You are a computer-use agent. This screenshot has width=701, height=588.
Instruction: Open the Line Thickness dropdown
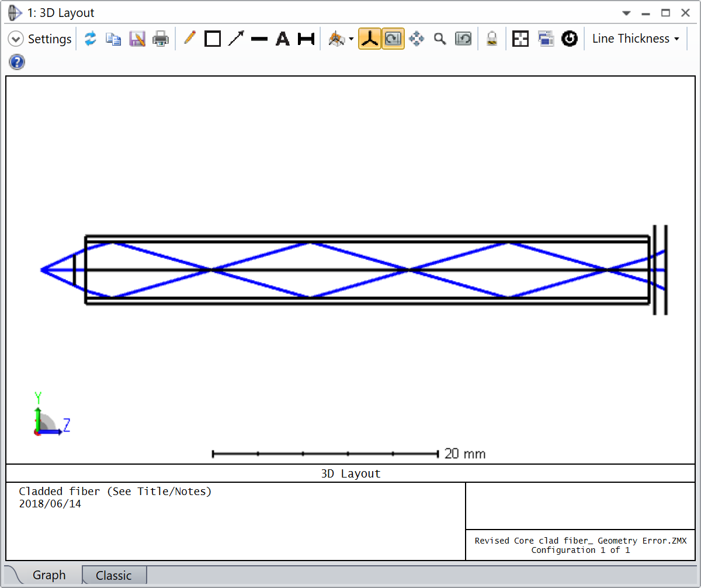click(636, 39)
